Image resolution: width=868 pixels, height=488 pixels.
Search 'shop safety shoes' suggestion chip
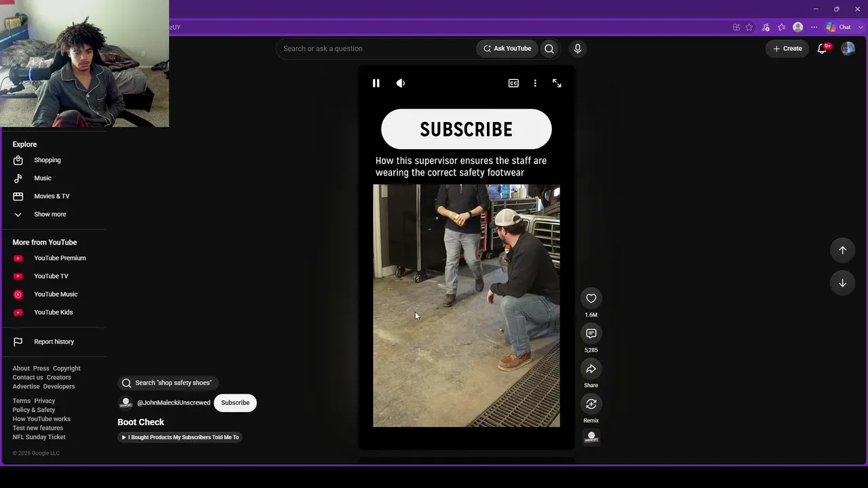coord(167,383)
